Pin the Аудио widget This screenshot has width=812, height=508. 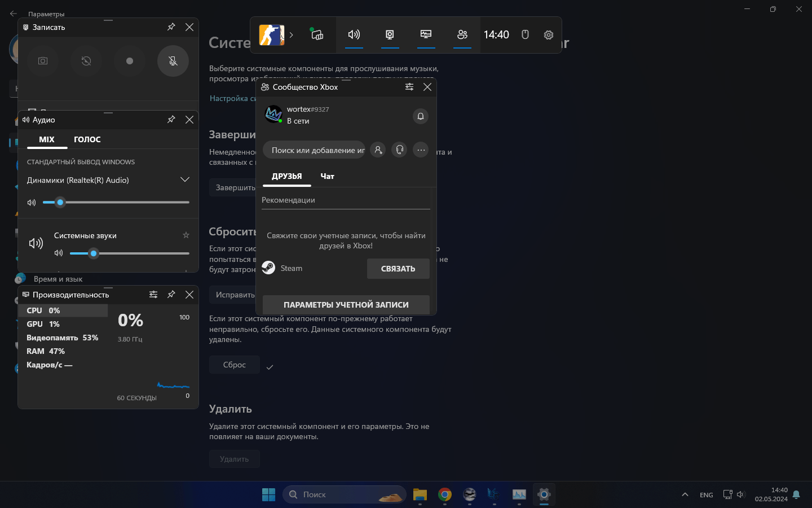click(171, 119)
